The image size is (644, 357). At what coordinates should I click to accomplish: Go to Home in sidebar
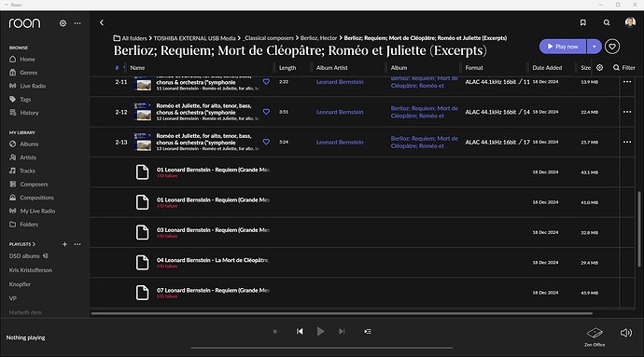pyautogui.click(x=22, y=59)
